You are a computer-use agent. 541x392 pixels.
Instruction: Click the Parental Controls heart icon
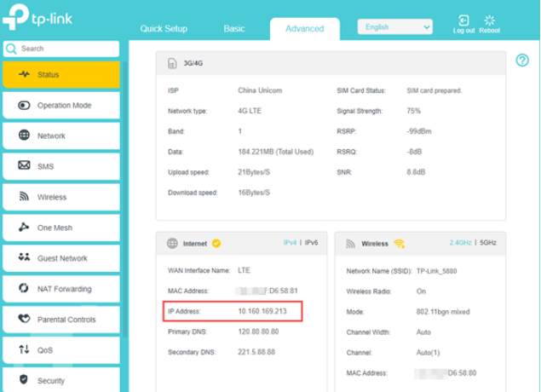coord(24,318)
